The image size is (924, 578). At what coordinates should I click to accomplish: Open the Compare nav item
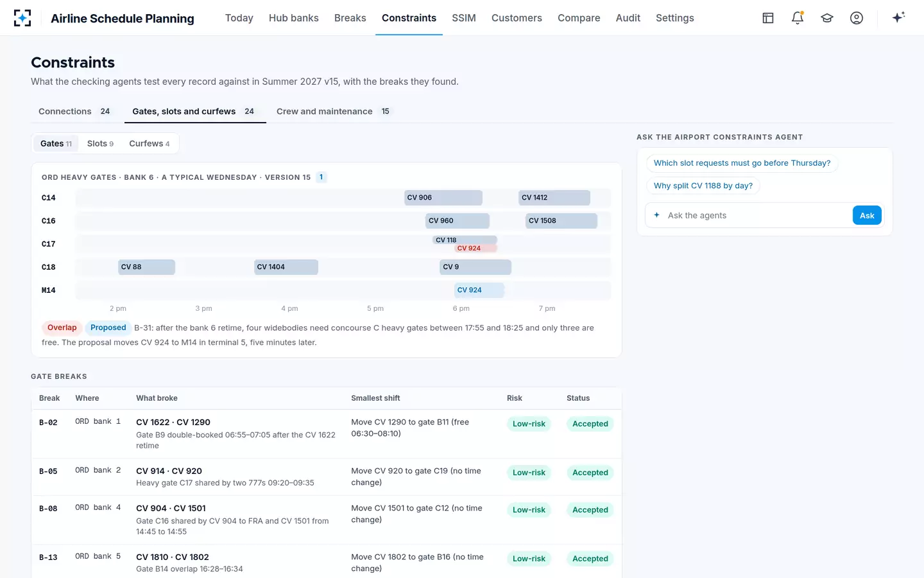(x=579, y=18)
